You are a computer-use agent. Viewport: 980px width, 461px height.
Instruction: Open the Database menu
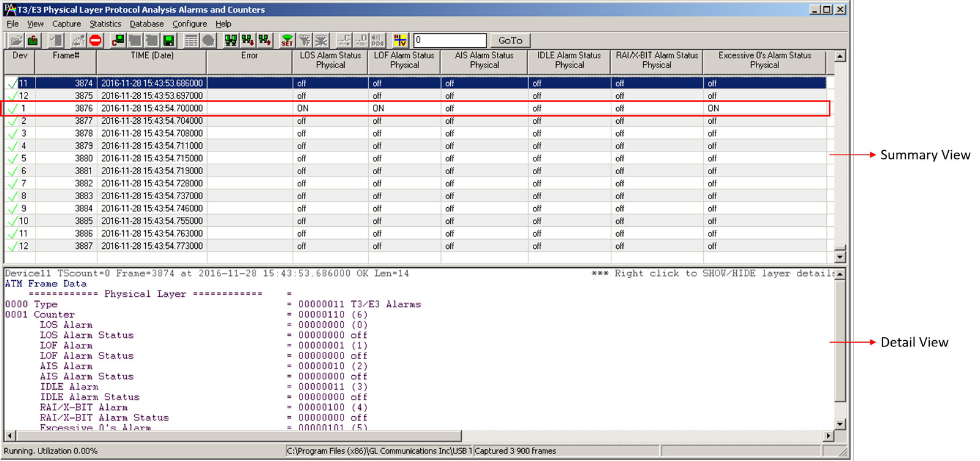(x=146, y=24)
